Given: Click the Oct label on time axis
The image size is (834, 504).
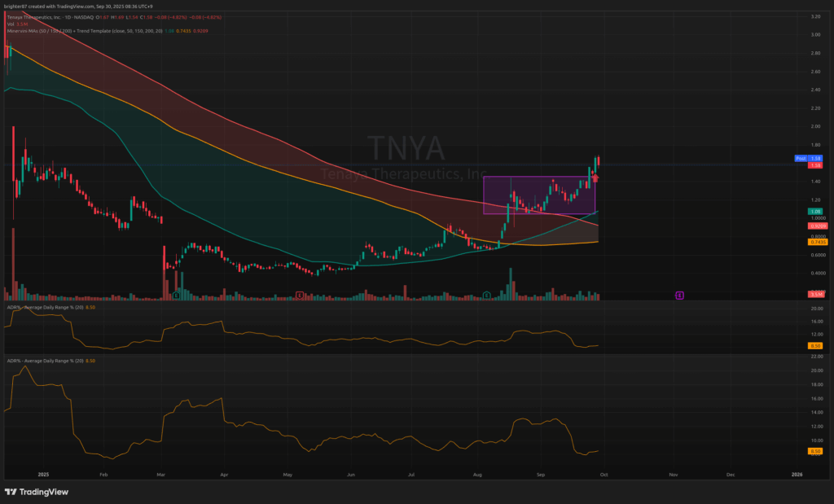Looking at the screenshot, I should 604,474.
